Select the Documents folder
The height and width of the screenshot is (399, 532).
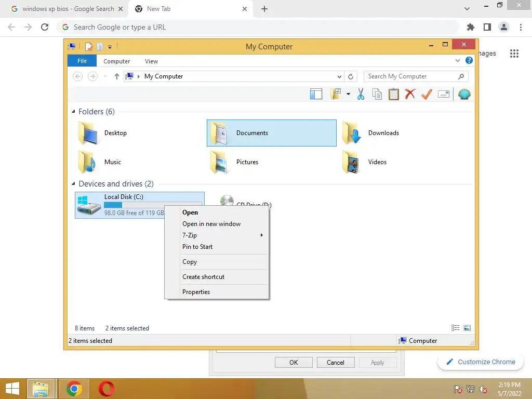pos(271,133)
